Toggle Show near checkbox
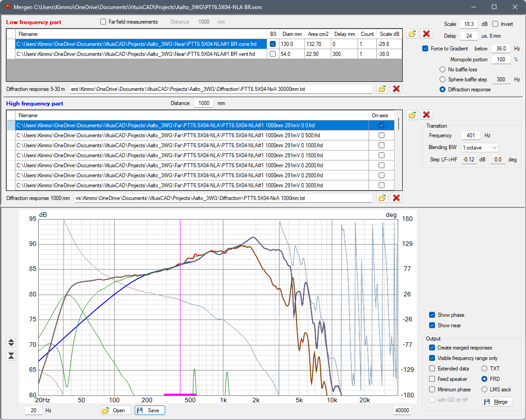This screenshot has height=420, width=526. point(432,325)
